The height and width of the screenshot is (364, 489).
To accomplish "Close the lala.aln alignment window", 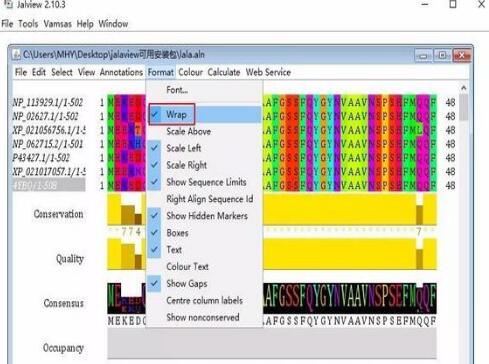I will [462, 56].
